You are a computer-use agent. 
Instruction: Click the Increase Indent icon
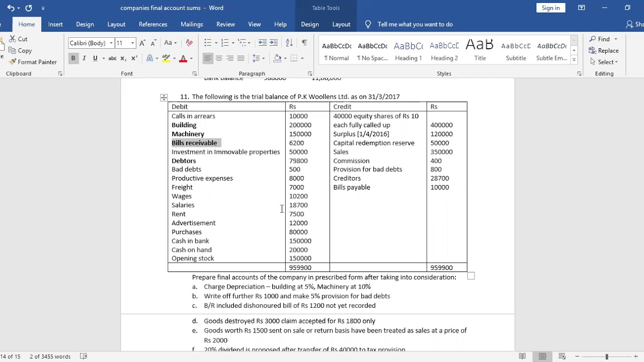[274, 43]
